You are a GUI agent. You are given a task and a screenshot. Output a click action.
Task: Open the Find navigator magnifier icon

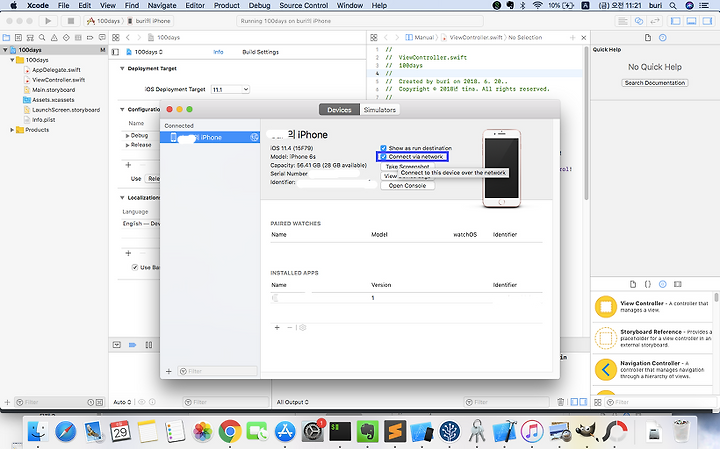point(42,38)
